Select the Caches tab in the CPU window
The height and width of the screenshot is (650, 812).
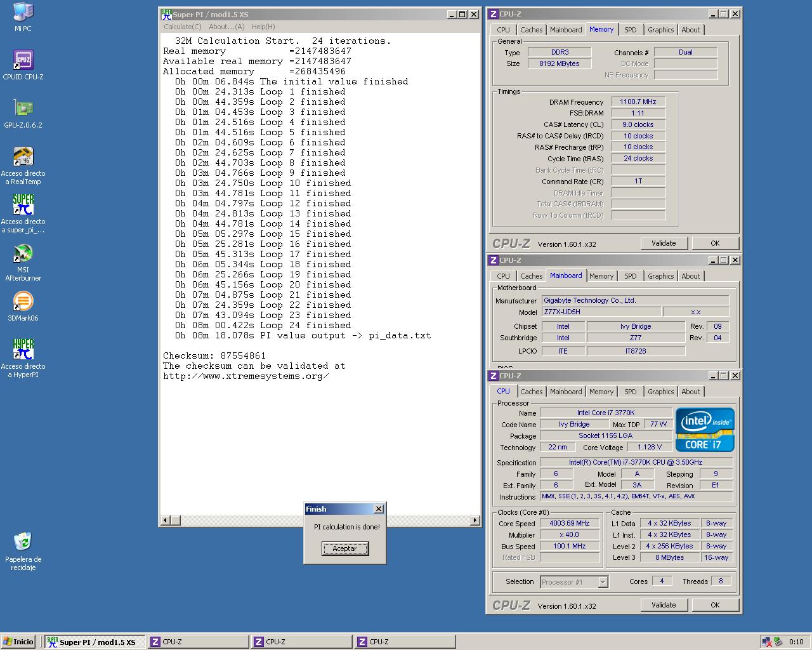pos(531,392)
